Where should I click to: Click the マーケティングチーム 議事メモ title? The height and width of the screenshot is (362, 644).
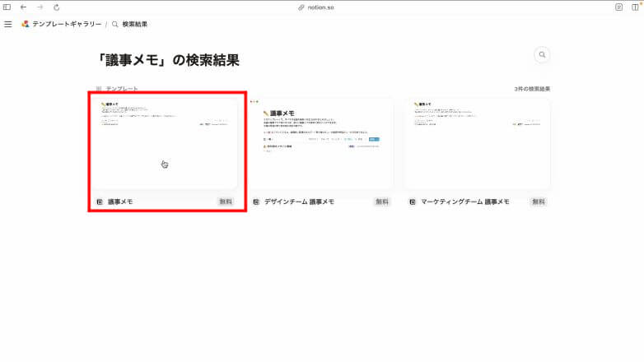(465, 202)
